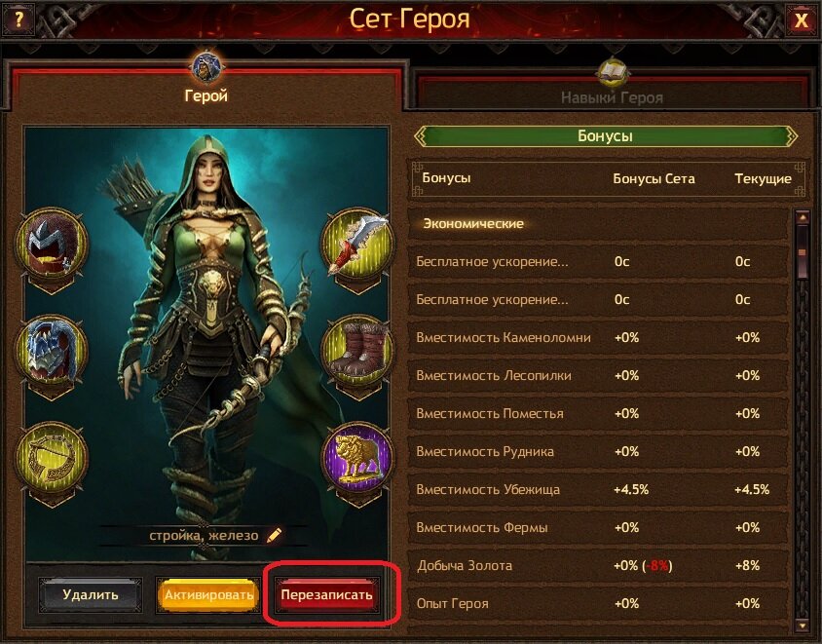This screenshot has height=644, width=822.
Task: Click the green Бонусы header banner
Action: [x=606, y=135]
